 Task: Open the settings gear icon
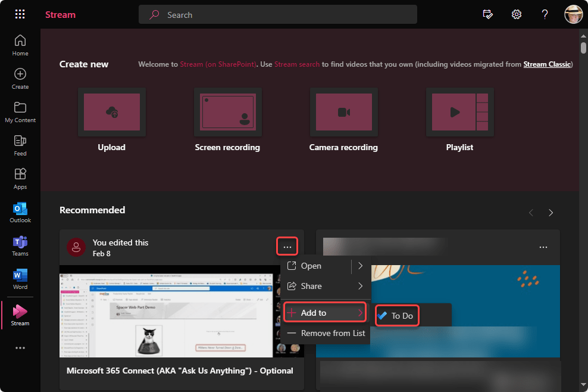coord(517,14)
